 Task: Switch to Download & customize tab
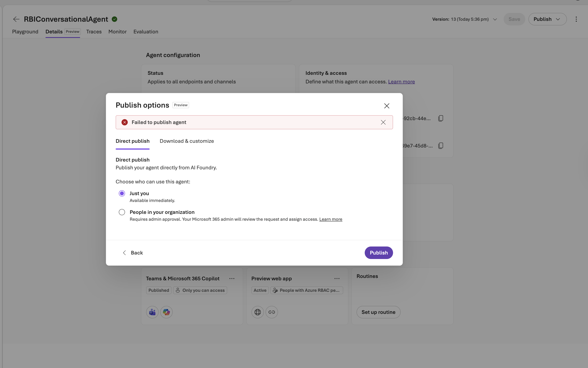(187, 141)
